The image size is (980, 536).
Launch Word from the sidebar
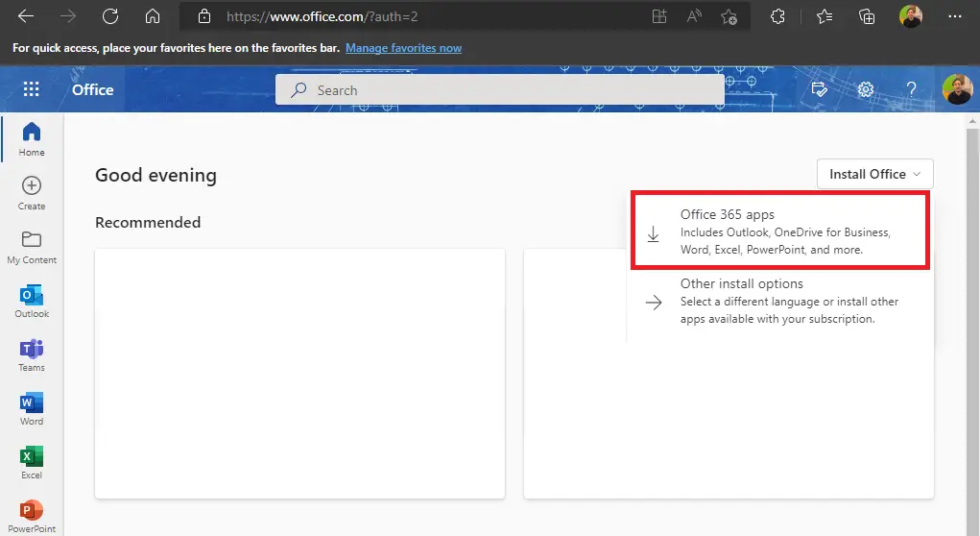click(32, 408)
